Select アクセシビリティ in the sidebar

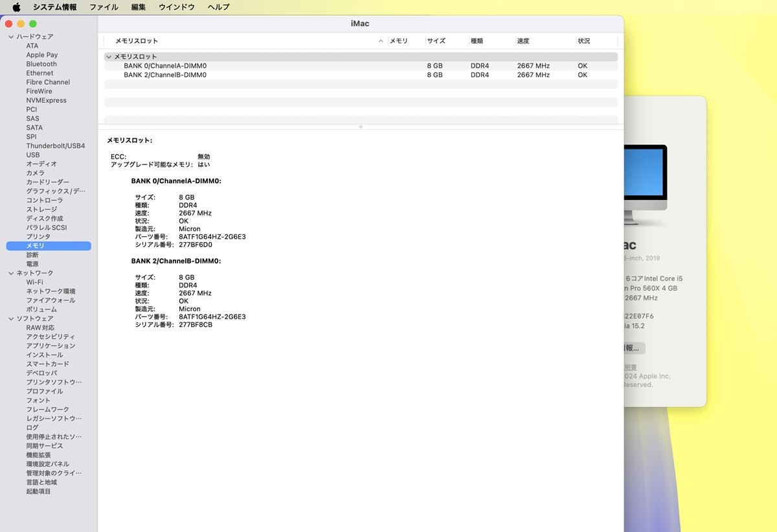pyautogui.click(x=51, y=337)
